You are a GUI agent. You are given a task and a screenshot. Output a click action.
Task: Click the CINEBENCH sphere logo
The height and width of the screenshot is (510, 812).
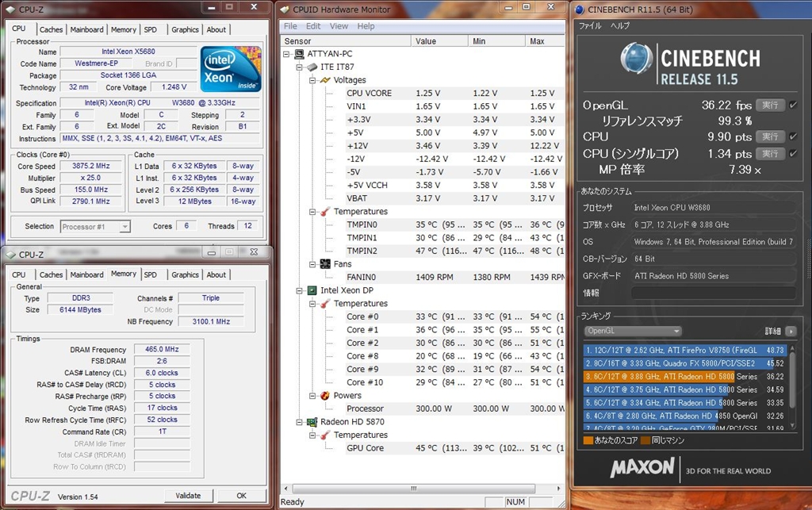point(637,57)
